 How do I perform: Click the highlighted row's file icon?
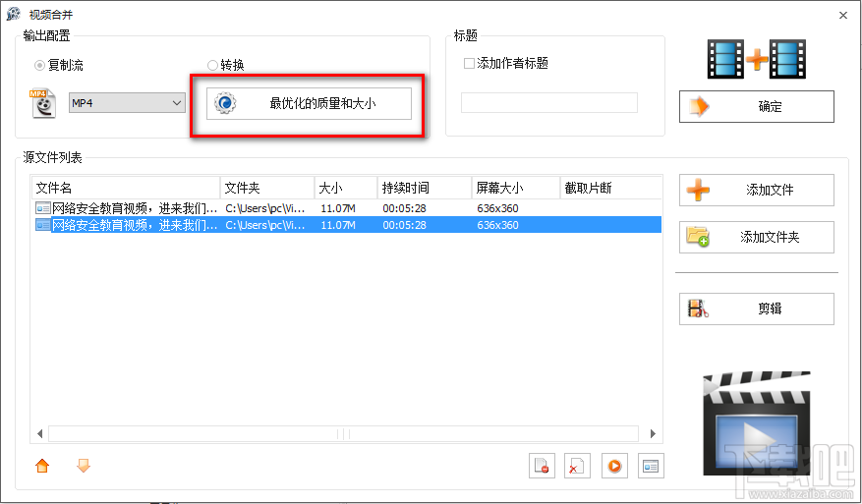point(42,225)
